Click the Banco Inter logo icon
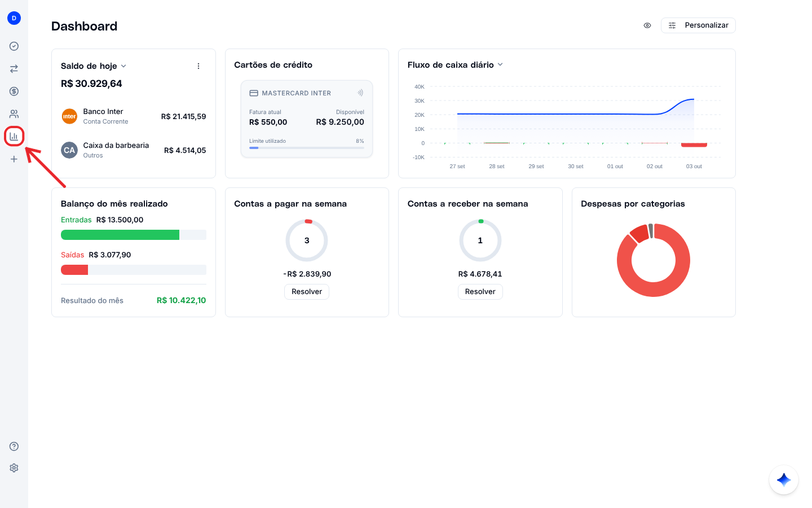The image size is (812, 508). [x=69, y=116]
